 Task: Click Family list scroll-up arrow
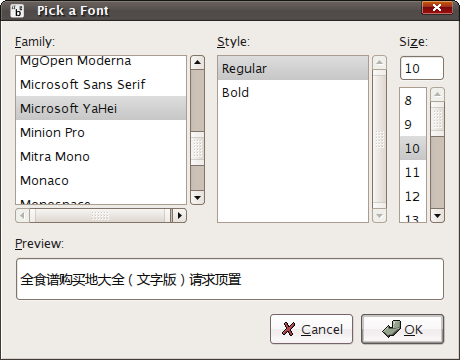pyautogui.click(x=197, y=62)
